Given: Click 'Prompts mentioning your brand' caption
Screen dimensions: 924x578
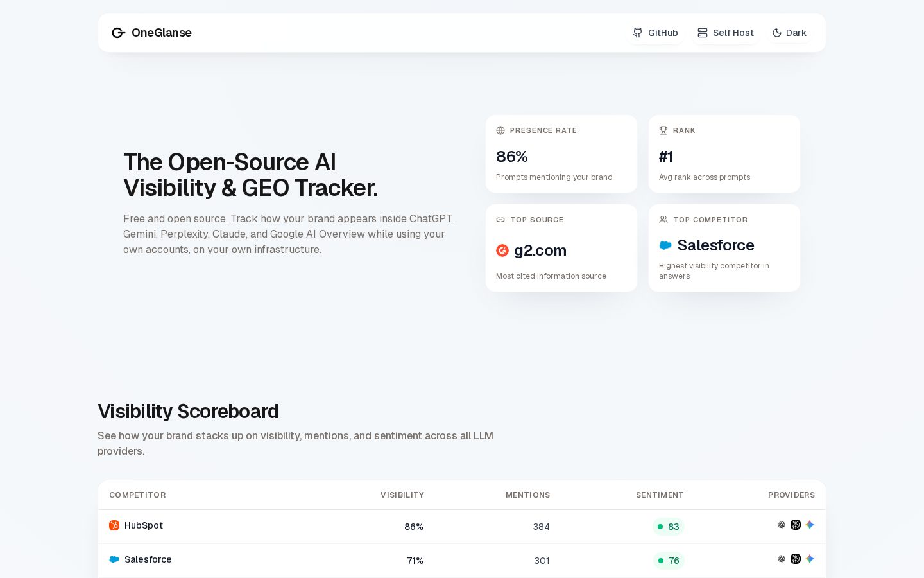Looking at the screenshot, I should coord(554,177).
